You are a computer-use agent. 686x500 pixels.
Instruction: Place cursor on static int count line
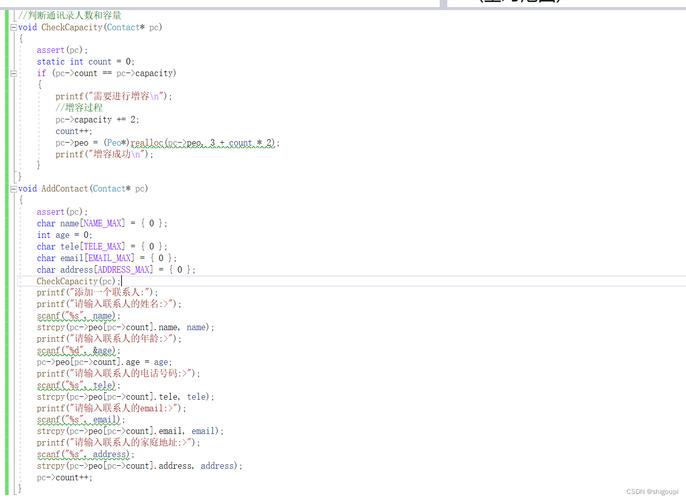[85, 62]
